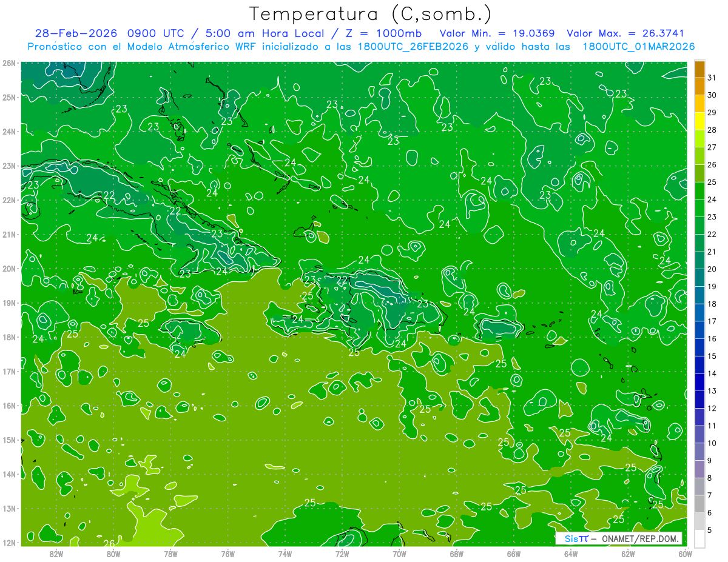Click the longitude axis label "70W"
Viewport: 728px width, 562px height.
399,554
